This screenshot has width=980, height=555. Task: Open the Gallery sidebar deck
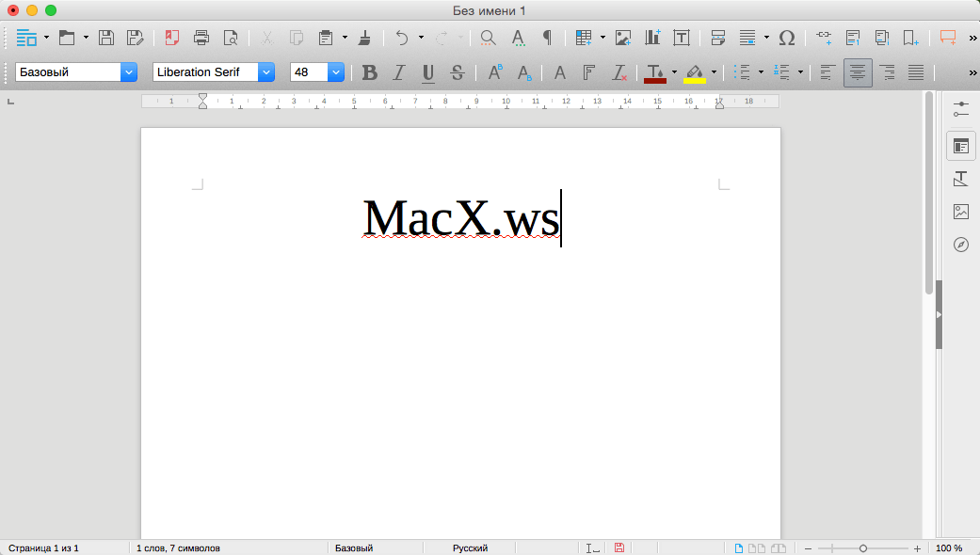tap(961, 212)
